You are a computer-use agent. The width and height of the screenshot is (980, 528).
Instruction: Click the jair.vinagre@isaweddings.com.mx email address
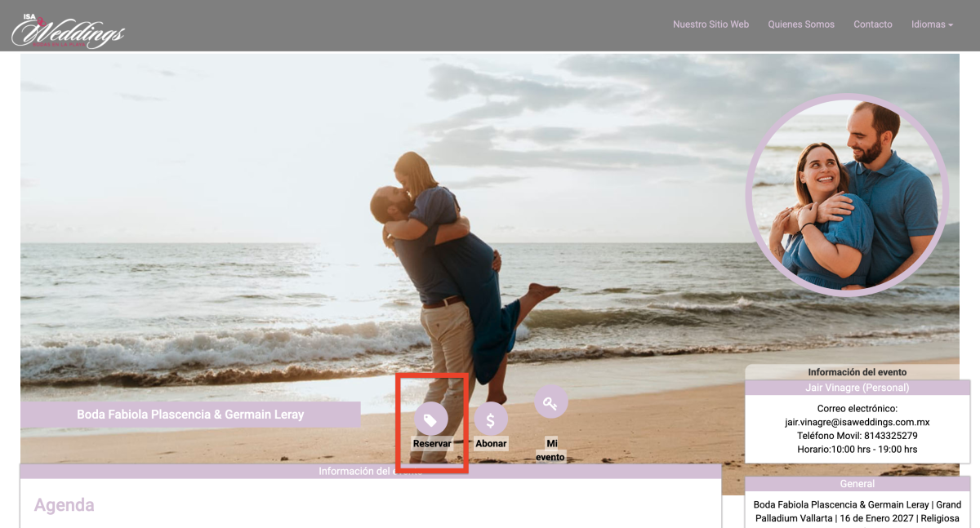857,422
